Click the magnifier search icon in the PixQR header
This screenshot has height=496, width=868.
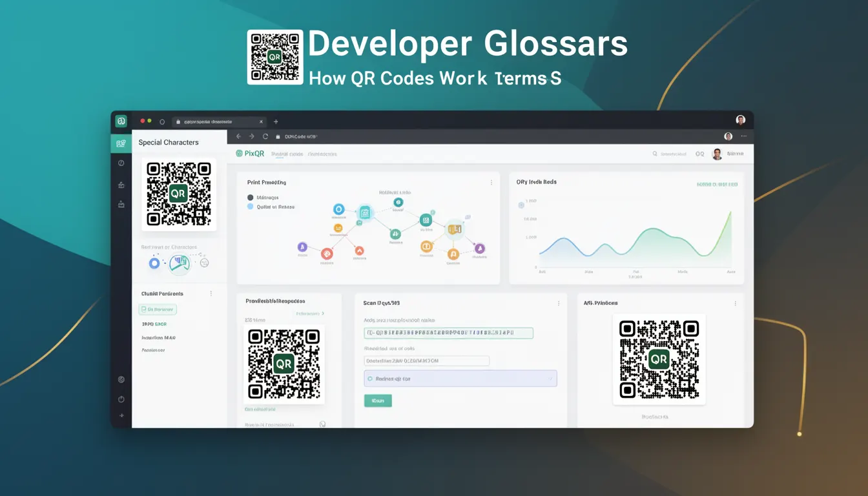pyautogui.click(x=655, y=154)
